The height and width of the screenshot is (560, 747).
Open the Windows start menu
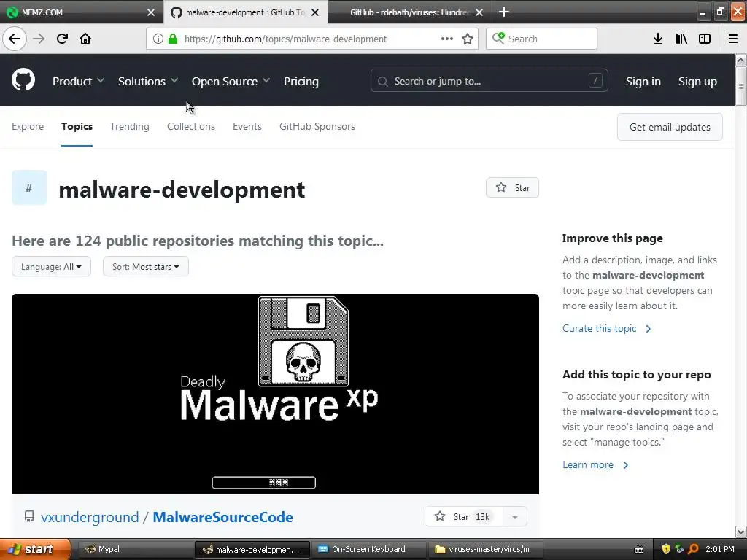coord(35,549)
